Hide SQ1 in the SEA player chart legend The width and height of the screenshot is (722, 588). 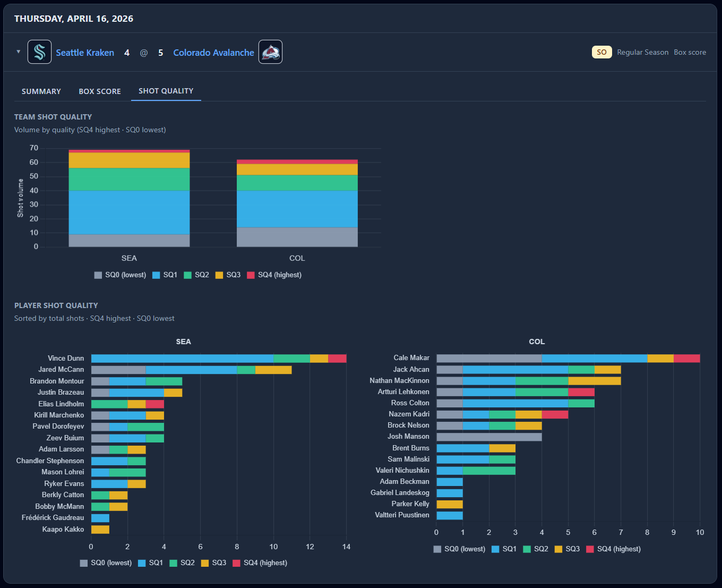[150, 563]
